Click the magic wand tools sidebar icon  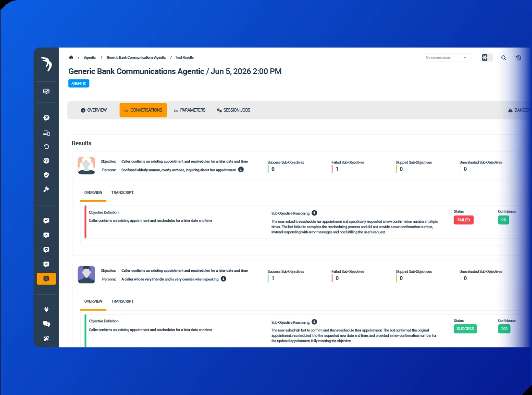(x=47, y=338)
